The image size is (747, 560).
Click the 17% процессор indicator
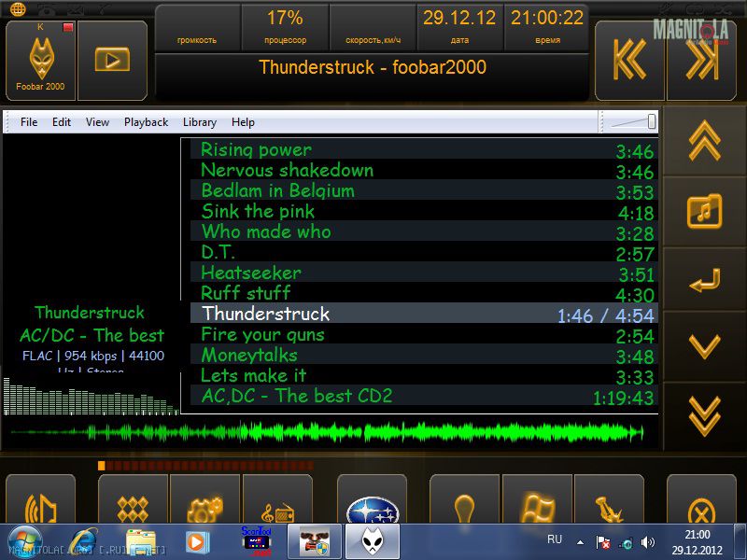click(x=285, y=28)
